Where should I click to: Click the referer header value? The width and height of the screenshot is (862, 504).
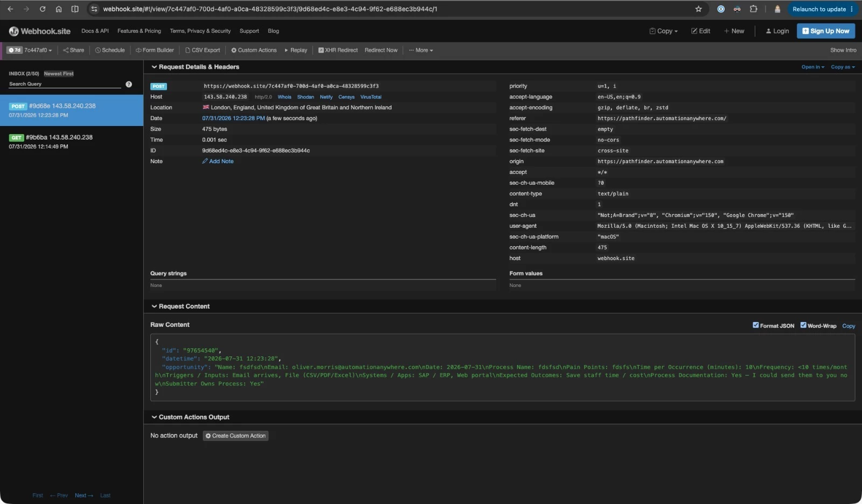[x=662, y=118]
